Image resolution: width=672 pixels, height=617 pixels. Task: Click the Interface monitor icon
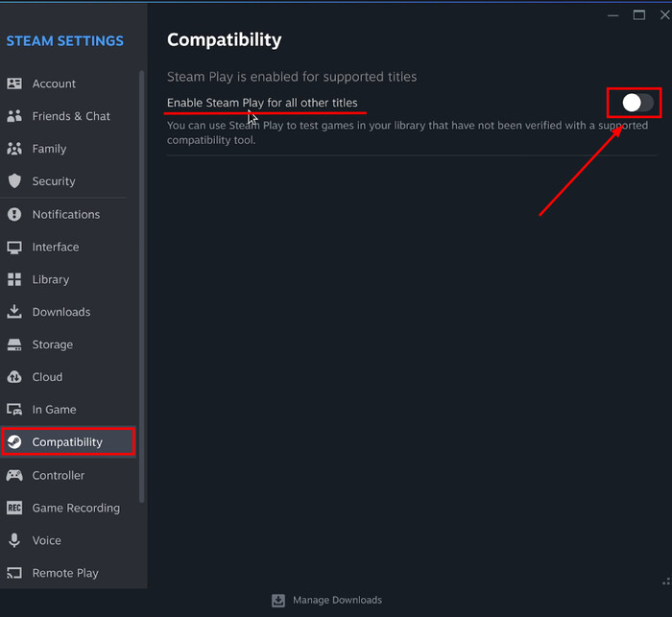[x=14, y=248]
